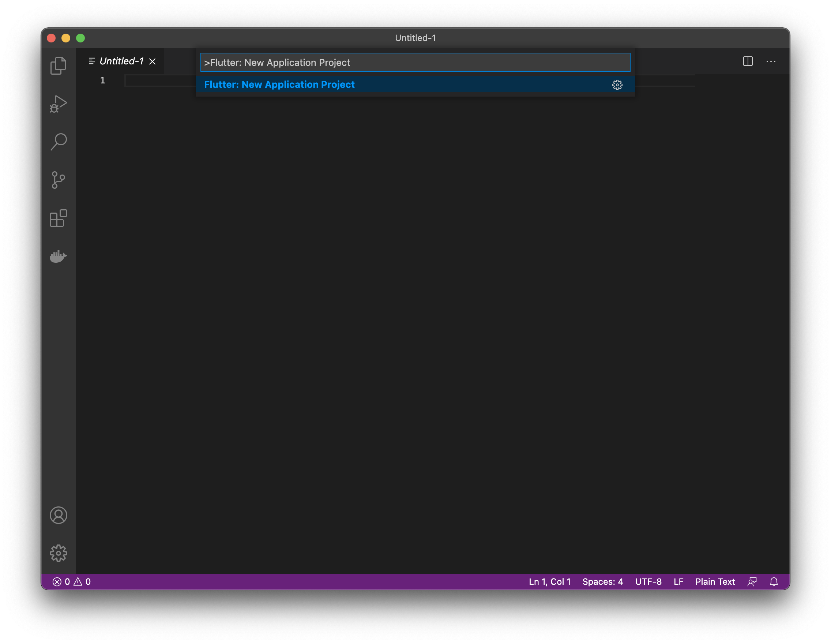Open the Docker view
831x644 pixels.
58,256
